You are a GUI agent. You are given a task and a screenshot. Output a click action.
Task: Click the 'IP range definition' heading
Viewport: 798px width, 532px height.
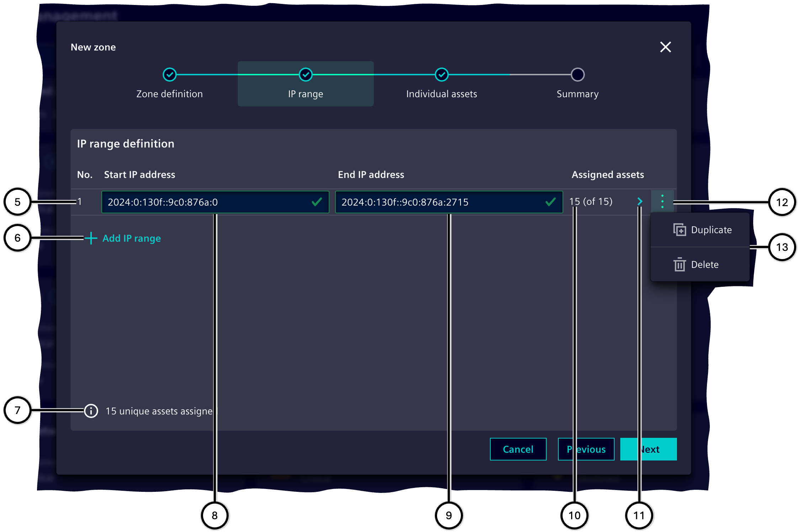pos(126,144)
